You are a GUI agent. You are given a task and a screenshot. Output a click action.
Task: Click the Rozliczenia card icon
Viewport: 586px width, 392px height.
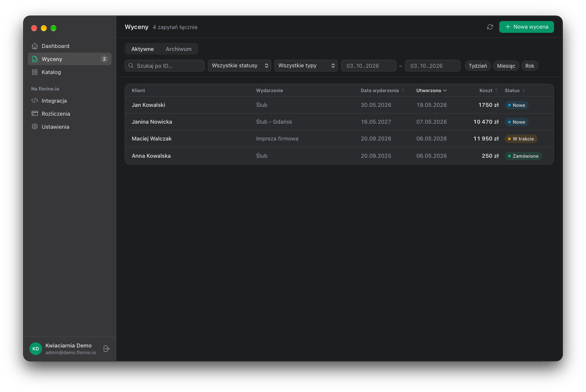[x=35, y=114]
